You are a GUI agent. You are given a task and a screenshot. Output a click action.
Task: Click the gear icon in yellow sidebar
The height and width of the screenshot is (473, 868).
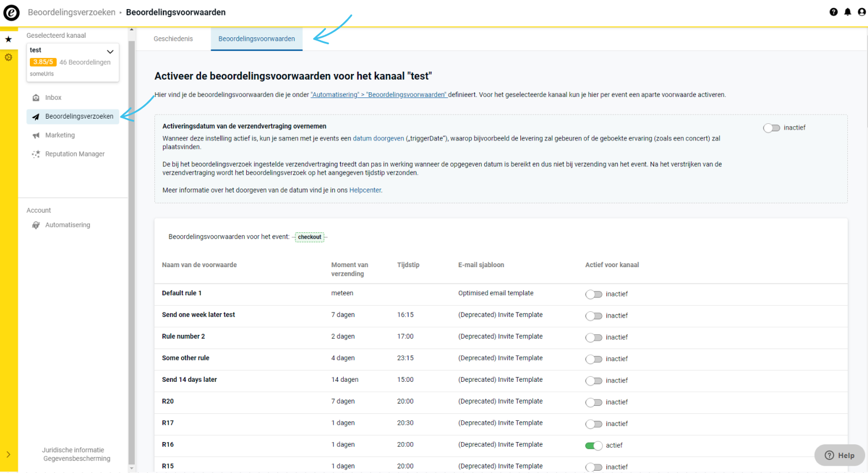click(9, 57)
